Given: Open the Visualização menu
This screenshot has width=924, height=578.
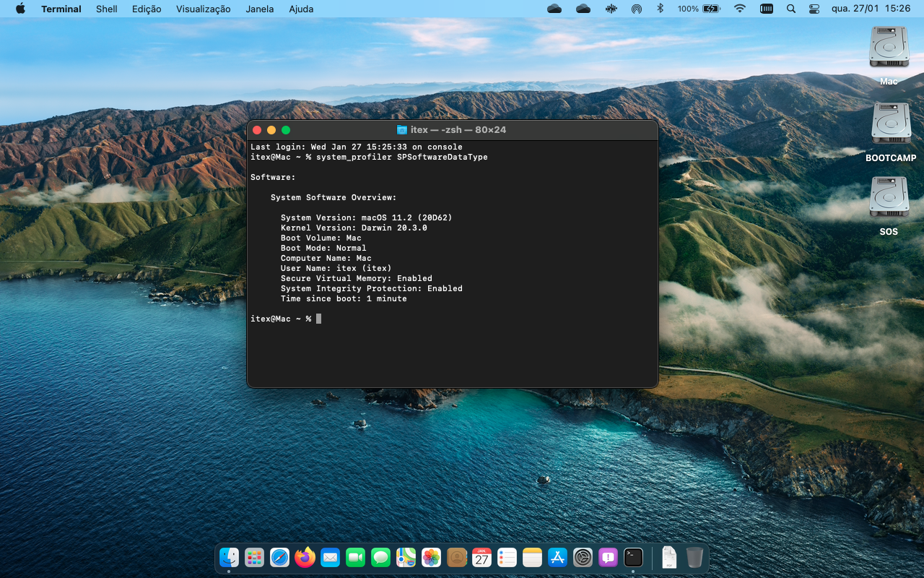Looking at the screenshot, I should [x=203, y=9].
